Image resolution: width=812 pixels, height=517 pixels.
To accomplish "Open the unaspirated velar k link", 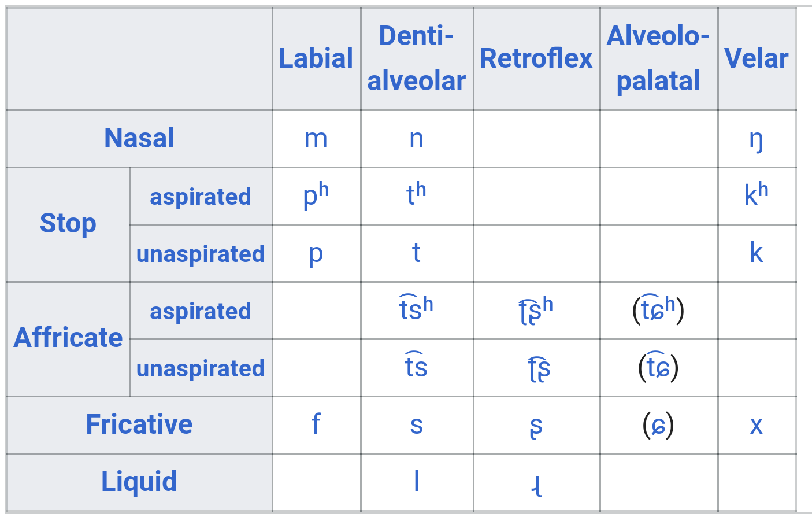I will click(x=756, y=253).
